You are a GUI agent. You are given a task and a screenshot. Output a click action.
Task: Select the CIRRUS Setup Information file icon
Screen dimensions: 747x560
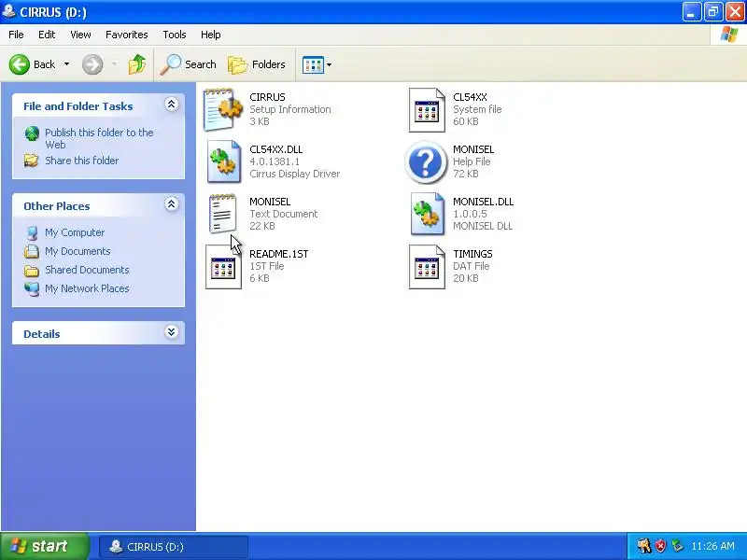coord(223,109)
